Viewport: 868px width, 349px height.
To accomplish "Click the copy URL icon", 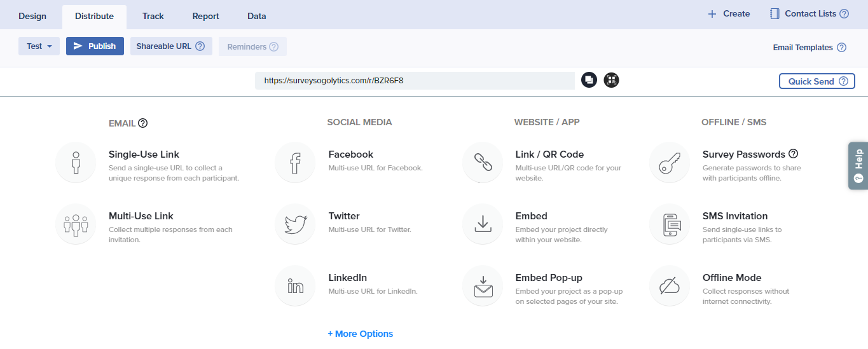I will (589, 80).
